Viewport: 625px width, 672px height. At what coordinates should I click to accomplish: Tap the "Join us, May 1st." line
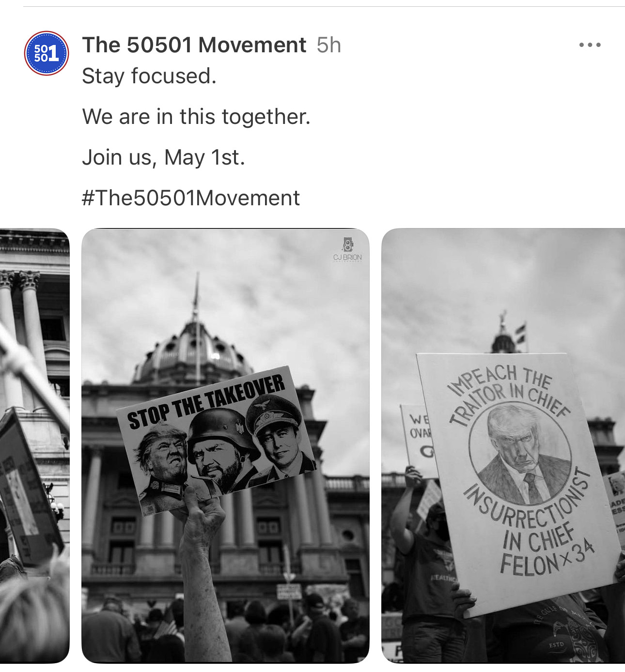[x=164, y=157]
